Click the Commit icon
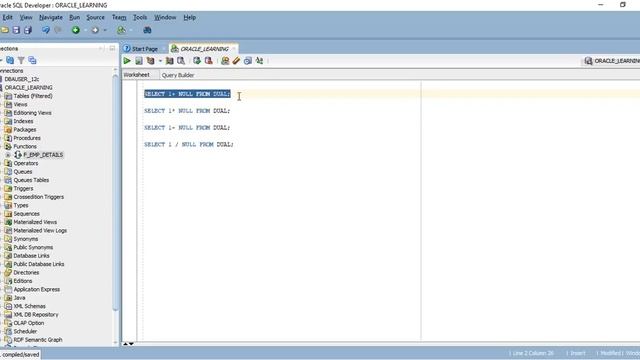Screen dimensions: 640x360 click(x=197, y=61)
